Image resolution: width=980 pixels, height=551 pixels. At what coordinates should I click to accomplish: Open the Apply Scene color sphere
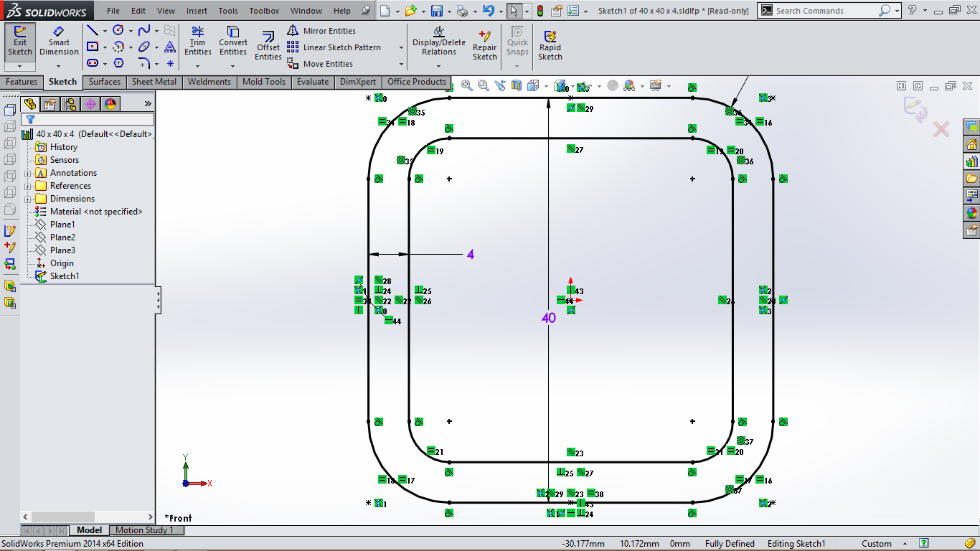pos(628,85)
